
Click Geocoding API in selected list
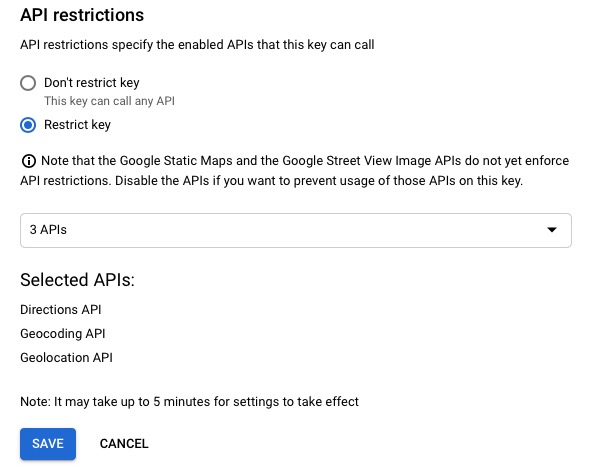(63, 334)
